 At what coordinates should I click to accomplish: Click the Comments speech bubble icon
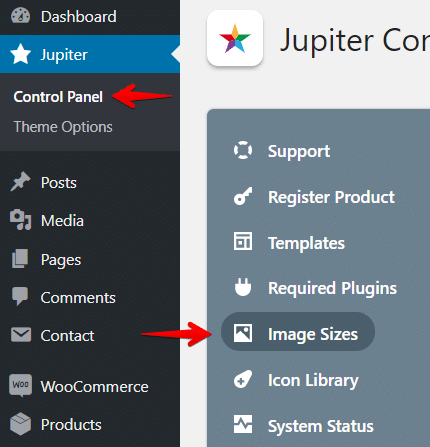coord(20,296)
